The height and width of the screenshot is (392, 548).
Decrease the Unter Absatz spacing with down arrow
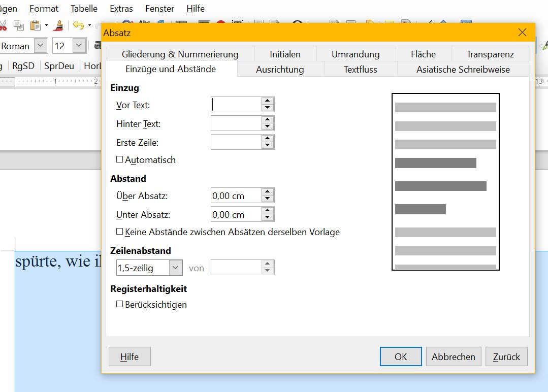coord(268,218)
